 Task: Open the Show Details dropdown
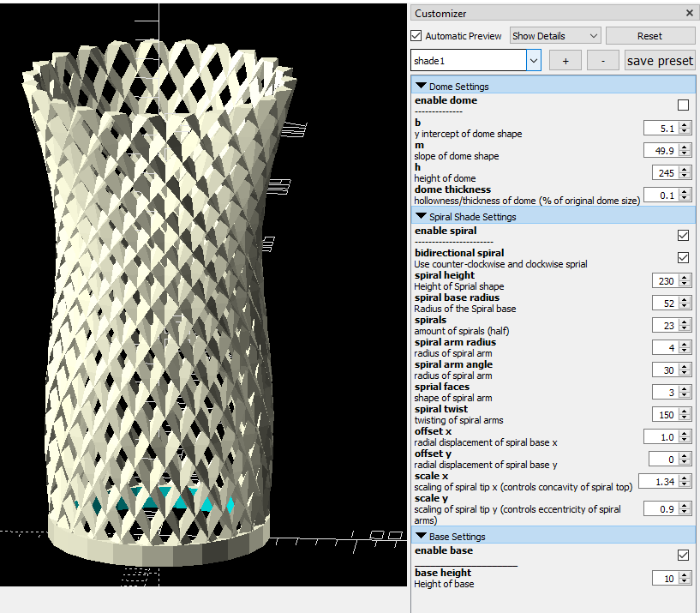coord(554,35)
